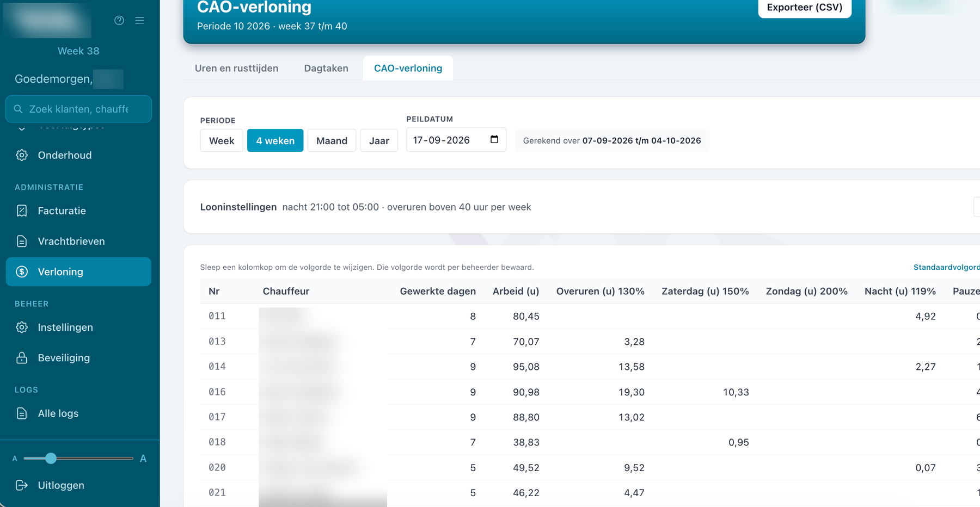Set period to Maand

[x=332, y=140]
